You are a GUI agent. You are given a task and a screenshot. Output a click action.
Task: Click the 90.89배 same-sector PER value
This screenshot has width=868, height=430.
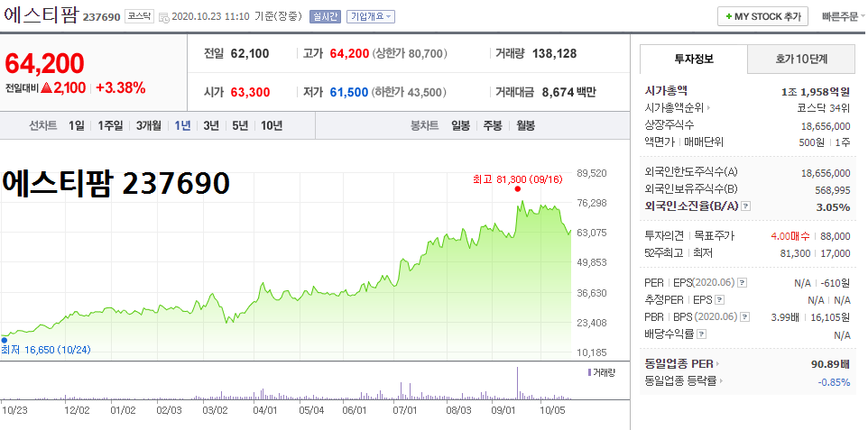point(830,364)
